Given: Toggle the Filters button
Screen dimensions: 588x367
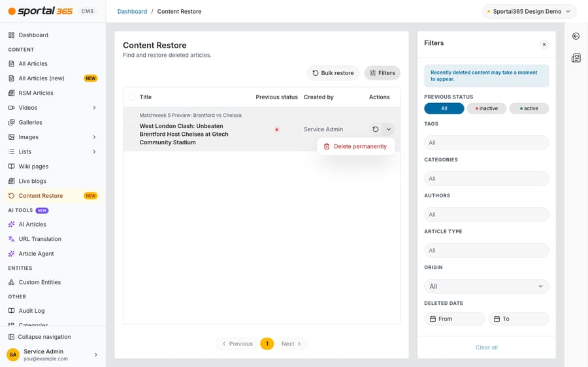Looking at the screenshot, I should click(x=382, y=73).
